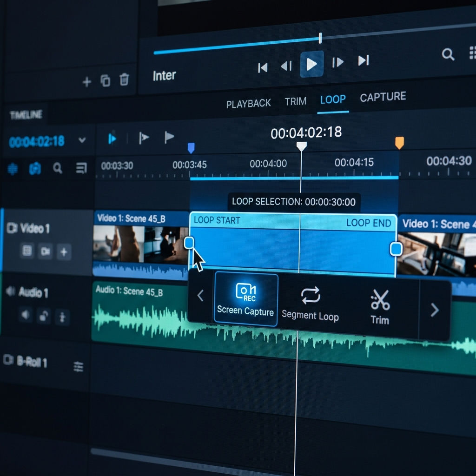Choose Screen Capture in popup
The image size is (476, 476).
tap(245, 299)
